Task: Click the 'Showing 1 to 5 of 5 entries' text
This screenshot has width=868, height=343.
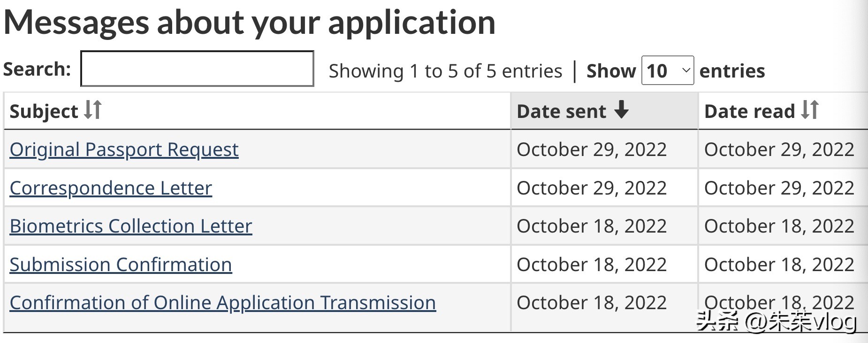Action: (x=445, y=71)
